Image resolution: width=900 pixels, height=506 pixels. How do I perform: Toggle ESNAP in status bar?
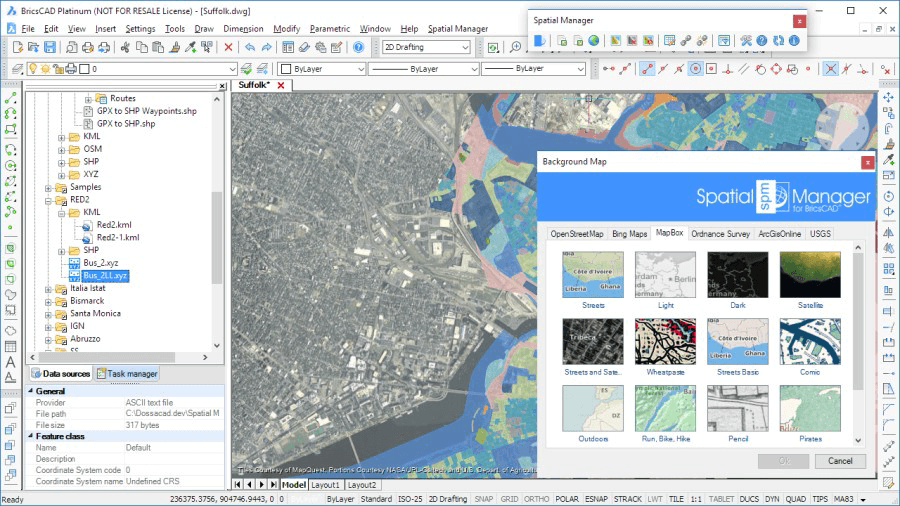[596, 499]
